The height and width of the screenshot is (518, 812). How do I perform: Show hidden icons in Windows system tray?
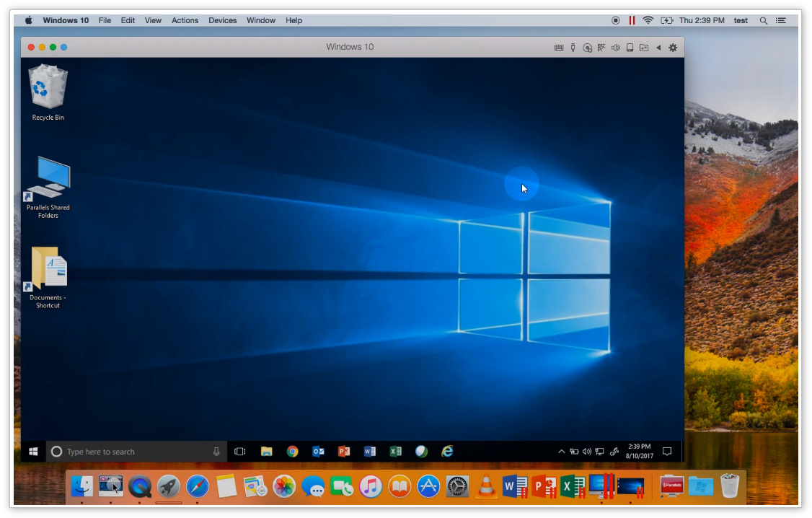(562, 452)
